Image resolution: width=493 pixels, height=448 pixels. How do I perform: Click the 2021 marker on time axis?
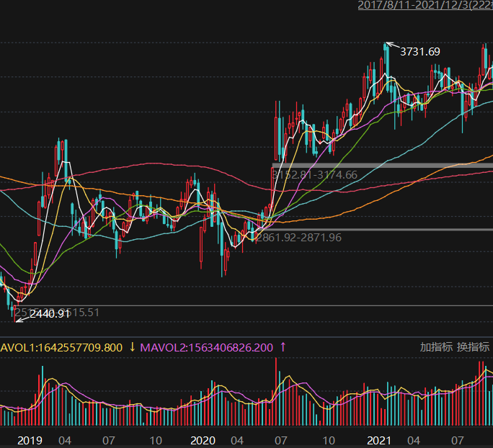(379, 440)
